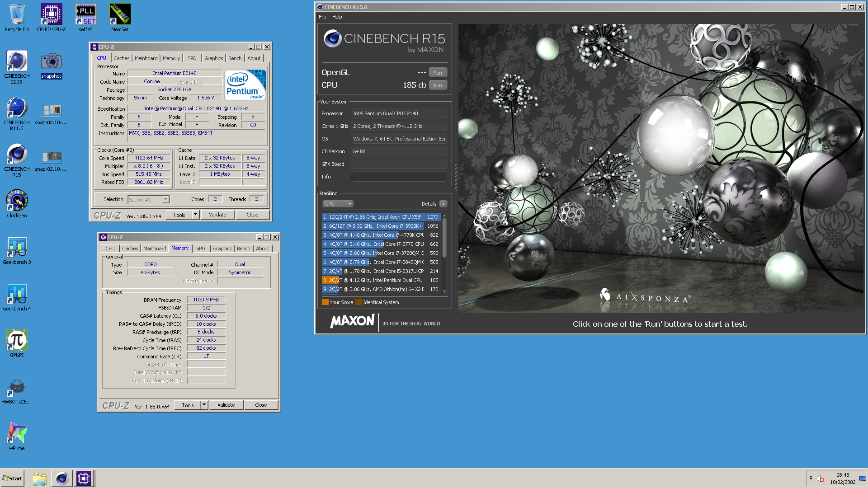This screenshot has width=868, height=488.
Task: Click the GFX Board field
Action: point(399,164)
